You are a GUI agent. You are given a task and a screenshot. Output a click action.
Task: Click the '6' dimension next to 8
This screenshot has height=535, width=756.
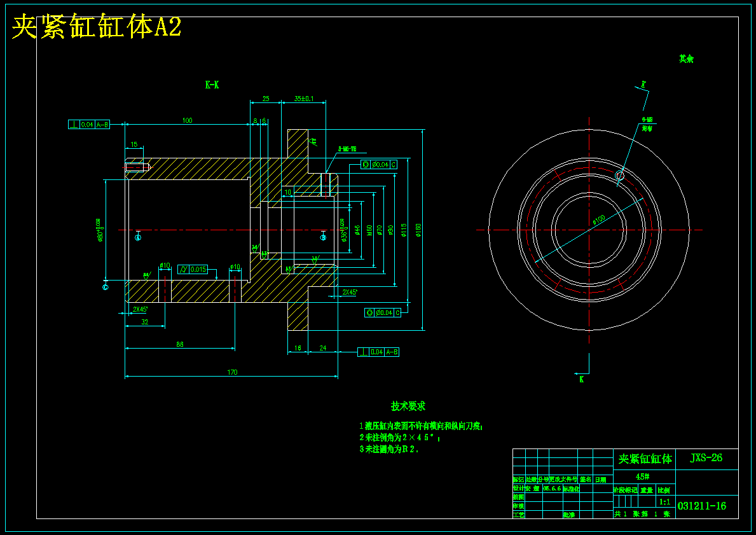click(264, 121)
